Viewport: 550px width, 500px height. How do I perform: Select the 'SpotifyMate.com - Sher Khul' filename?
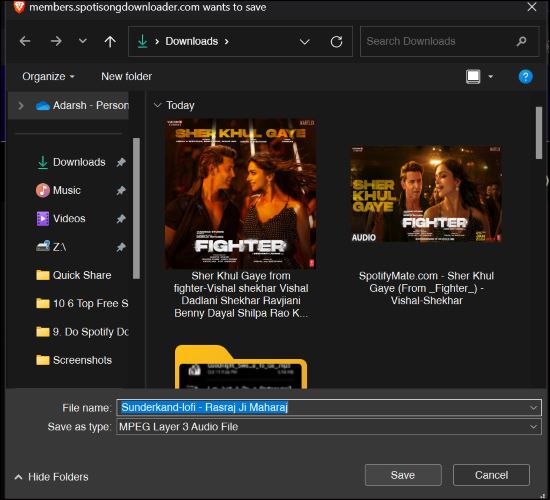pyautogui.click(x=426, y=288)
